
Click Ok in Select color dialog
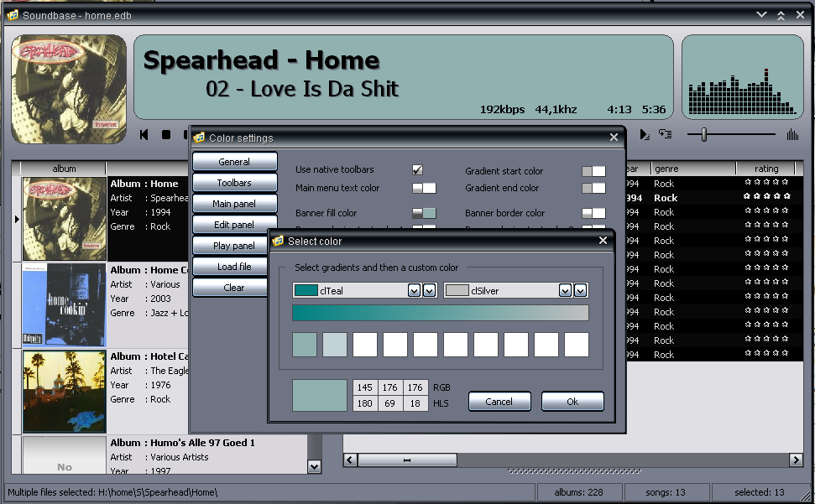572,401
